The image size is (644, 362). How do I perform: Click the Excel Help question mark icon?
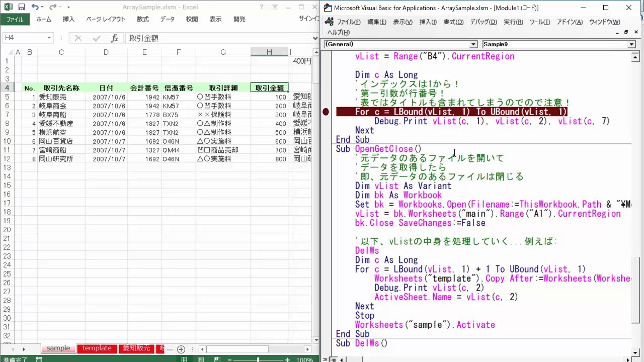coord(261,7)
